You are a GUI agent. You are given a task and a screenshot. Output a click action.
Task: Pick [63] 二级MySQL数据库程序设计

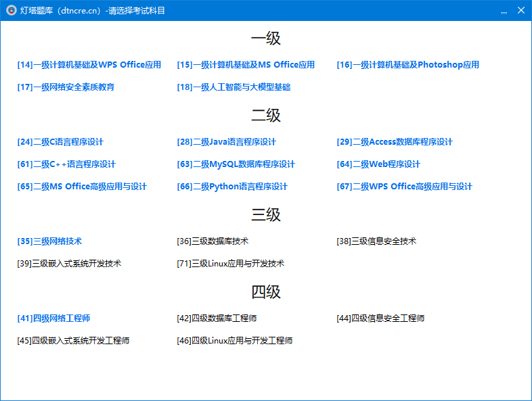point(236,164)
